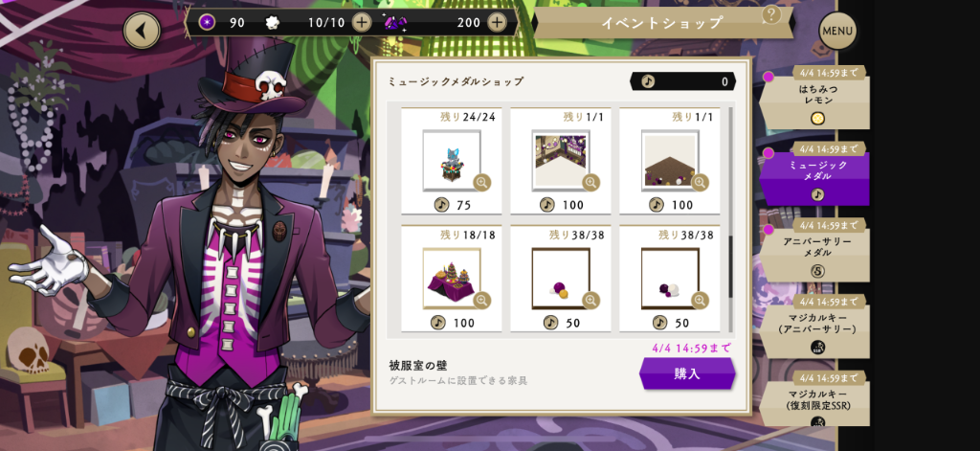Select the plush toy item with 24/24 remaining

[452, 161]
